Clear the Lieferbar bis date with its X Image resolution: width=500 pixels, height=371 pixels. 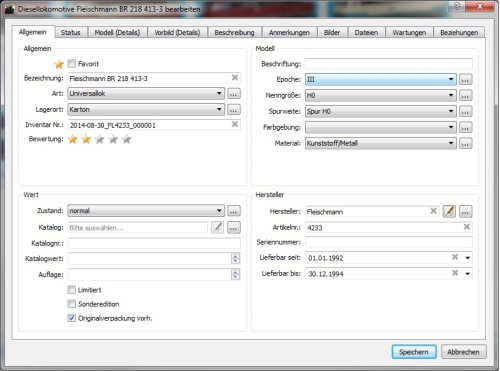[455, 273]
